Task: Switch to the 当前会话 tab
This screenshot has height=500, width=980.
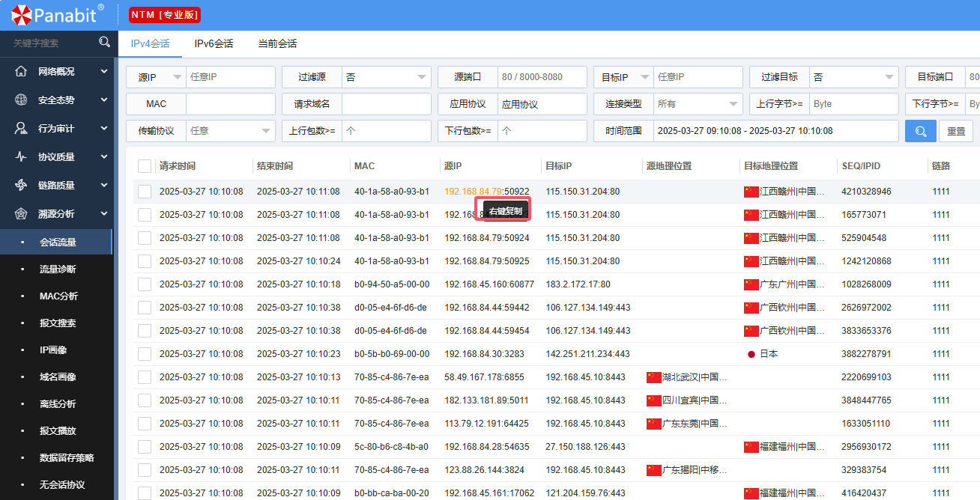Action: point(277,43)
